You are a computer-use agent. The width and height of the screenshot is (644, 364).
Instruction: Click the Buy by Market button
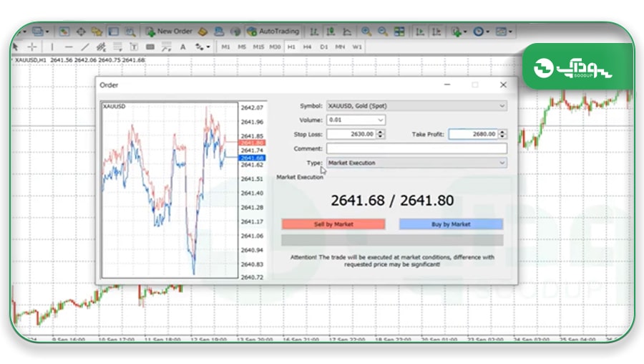(x=451, y=224)
